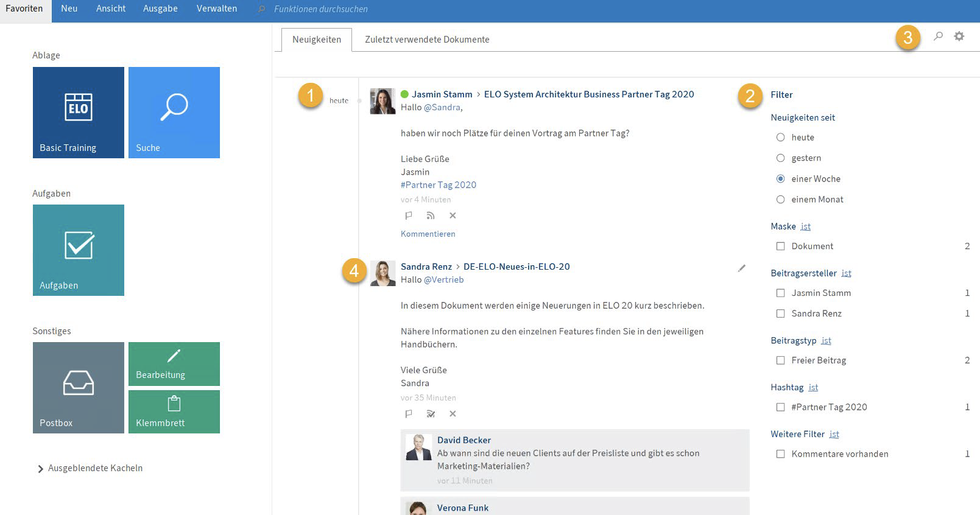Image resolution: width=980 pixels, height=515 pixels.
Task: Switch to 'Zuletzt verwendete Dokumente' tab
Action: pyautogui.click(x=427, y=40)
